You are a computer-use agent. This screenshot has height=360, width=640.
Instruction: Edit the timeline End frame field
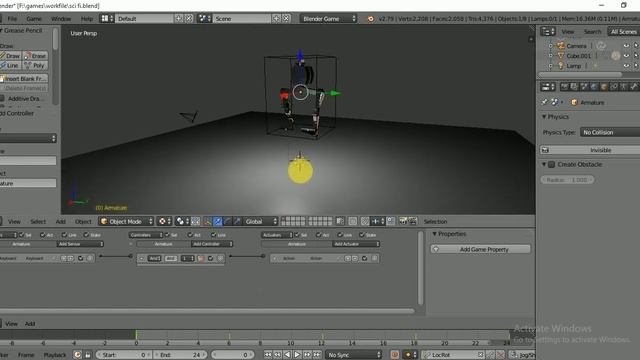coord(180,355)
